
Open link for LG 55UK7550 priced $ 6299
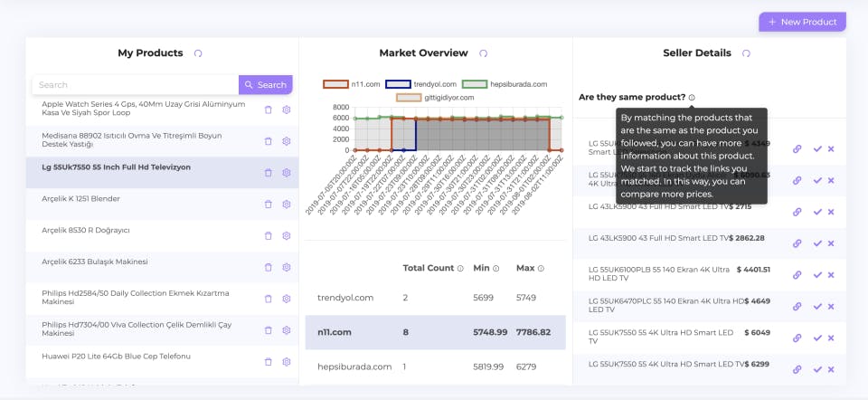click(797, 369)
